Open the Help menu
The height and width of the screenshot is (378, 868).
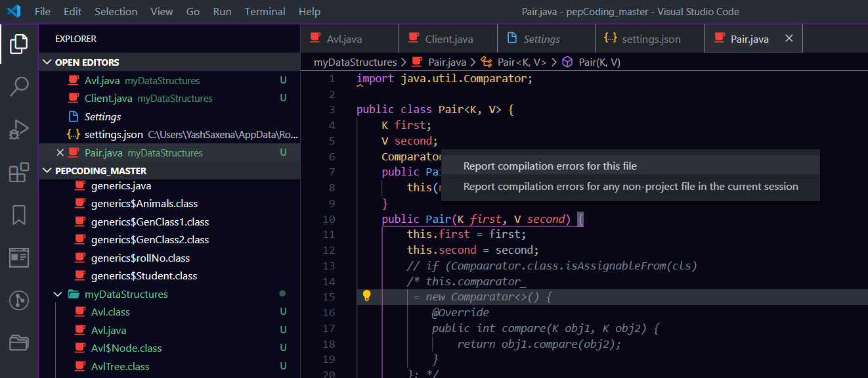point(309,12)
